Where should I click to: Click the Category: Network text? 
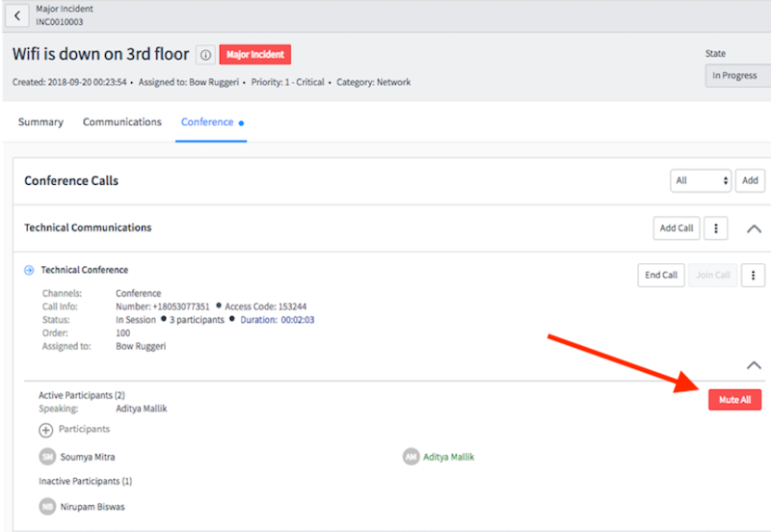(x=374, y=82)
